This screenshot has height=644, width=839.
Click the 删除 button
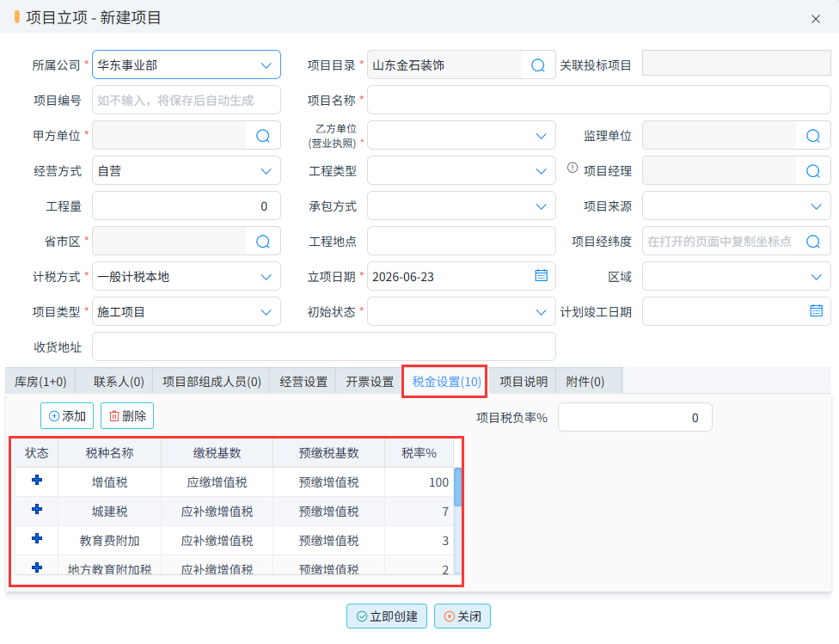[x=127, y=416]
